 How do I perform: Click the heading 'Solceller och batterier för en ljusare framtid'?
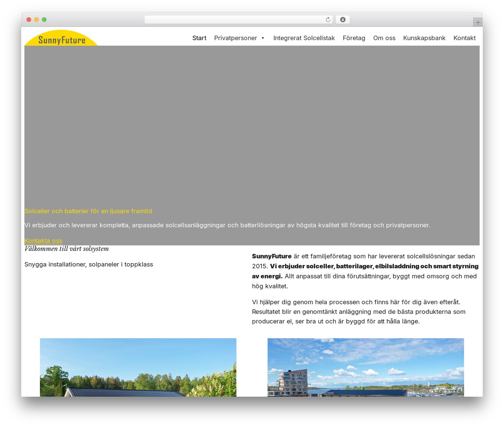tap(88, 211)
